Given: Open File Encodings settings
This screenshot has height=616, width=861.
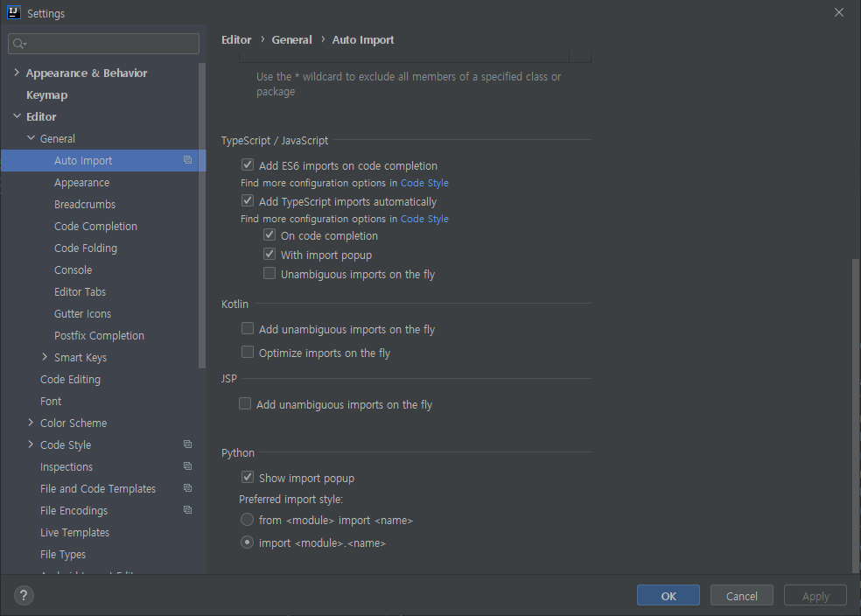Looking at the screenshot, I should pyautogui.click(x=73, y=511).
